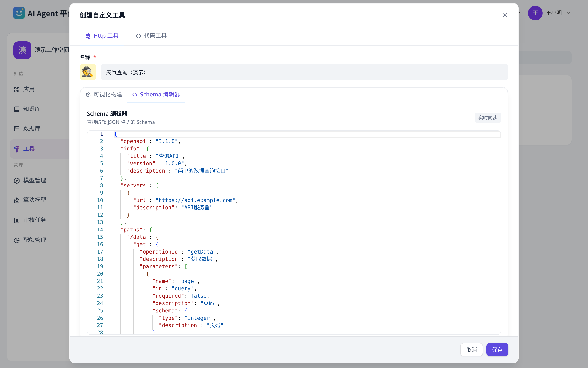Click the 取消 button
The width and height of the screenshot is (588, 368).
pos(471,350)
